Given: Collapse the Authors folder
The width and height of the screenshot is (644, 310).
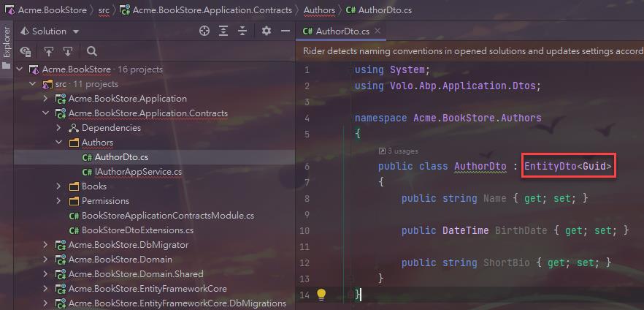Looking at the screenshot, I should (x=60, y=143).
